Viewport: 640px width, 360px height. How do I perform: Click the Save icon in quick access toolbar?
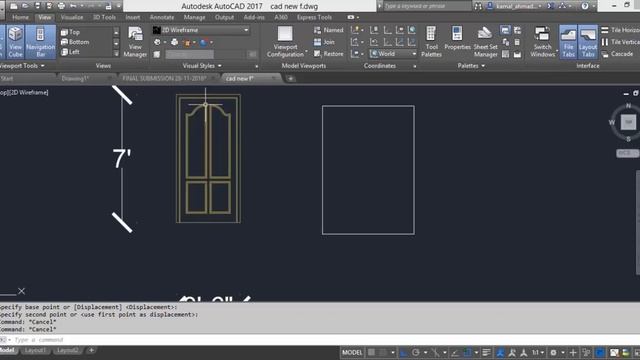37,6
